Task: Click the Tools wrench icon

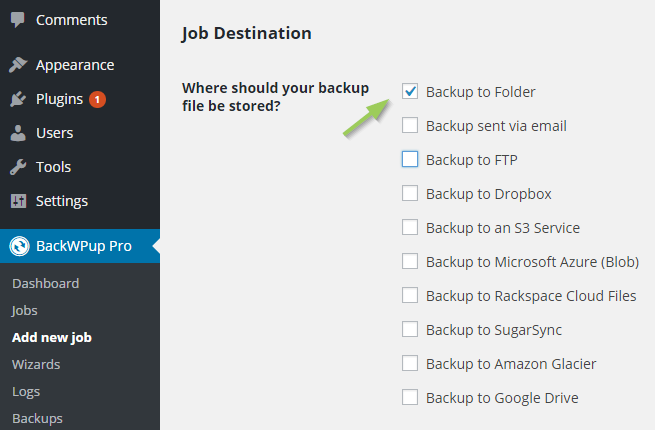Action: [18, 167]
